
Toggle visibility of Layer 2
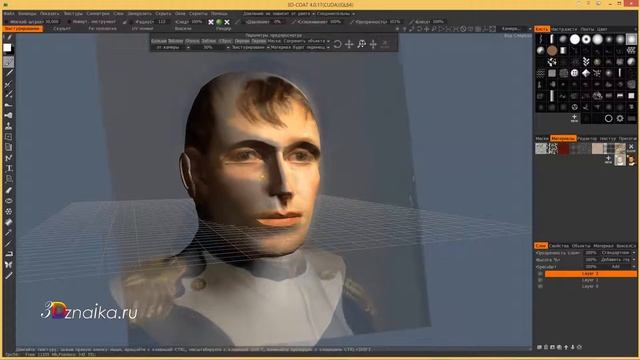click(x=540, y=274)
